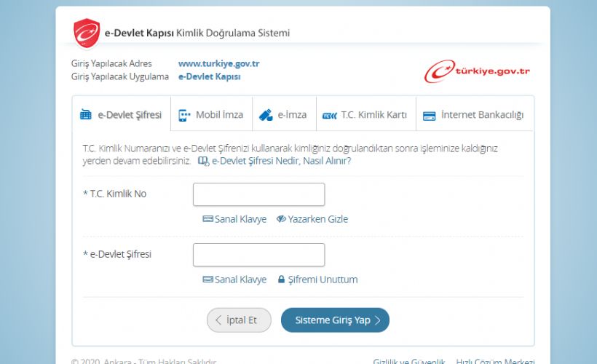Toggle Yazarken Gizle to hide typing
This screenshot has height=364, width=597.
[312, 219]
